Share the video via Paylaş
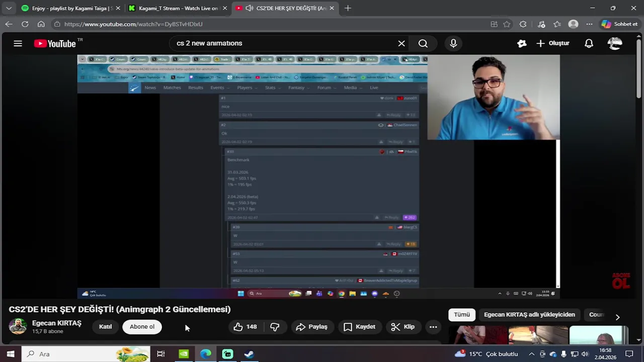The image size is (644, 362). click(312, 327)
